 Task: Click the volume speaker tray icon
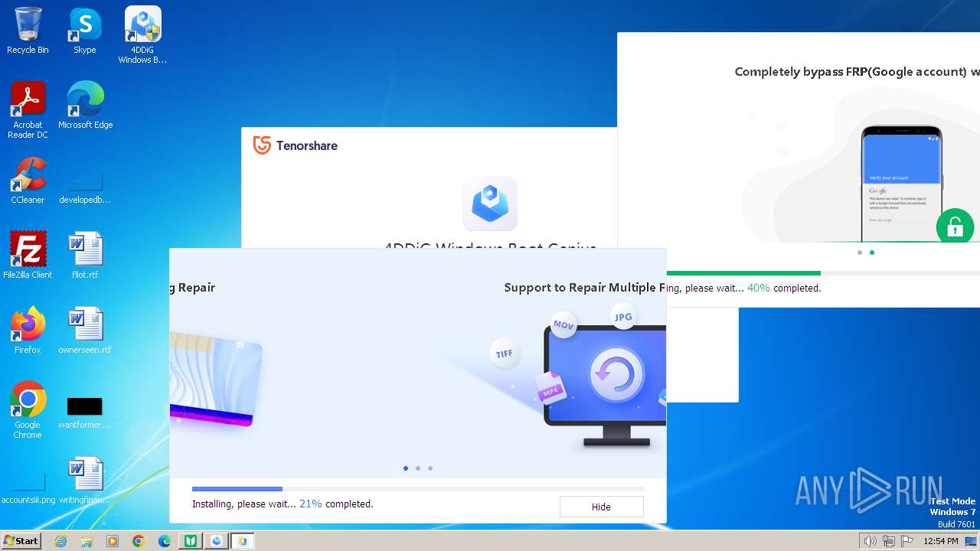click(870, 541)
